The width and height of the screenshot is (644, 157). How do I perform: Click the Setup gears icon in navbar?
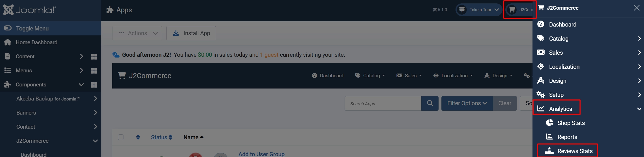coord(527,76)
